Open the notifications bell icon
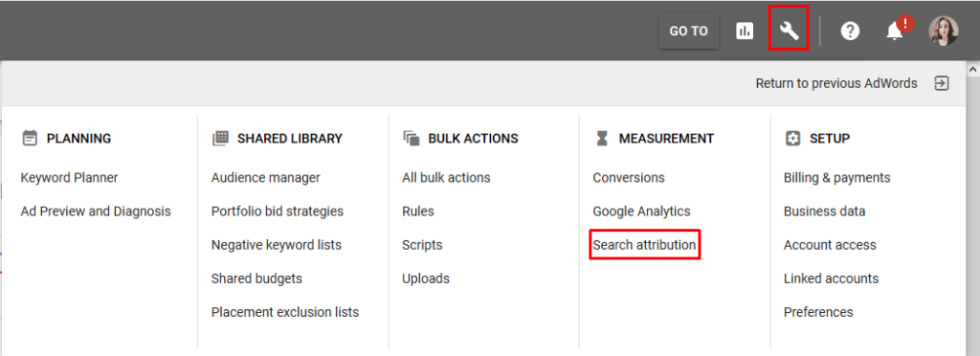The width and height of the screenshot is (980, 356). 895,32
